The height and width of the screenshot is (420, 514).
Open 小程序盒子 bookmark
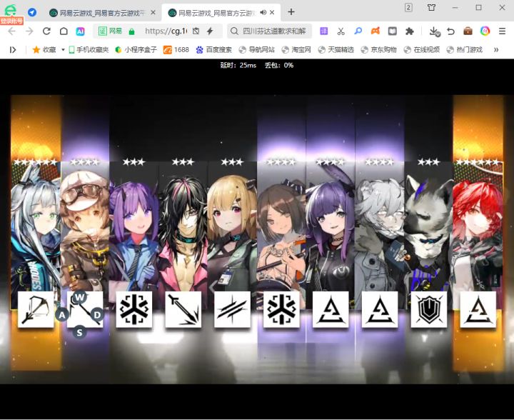tap(136, 50)
